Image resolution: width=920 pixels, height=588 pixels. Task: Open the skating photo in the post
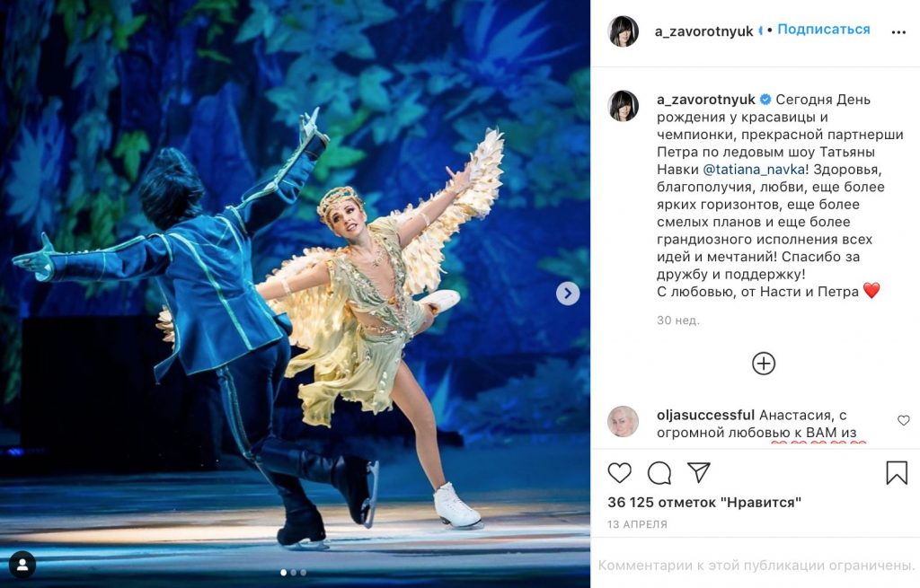tap(295, 294)
